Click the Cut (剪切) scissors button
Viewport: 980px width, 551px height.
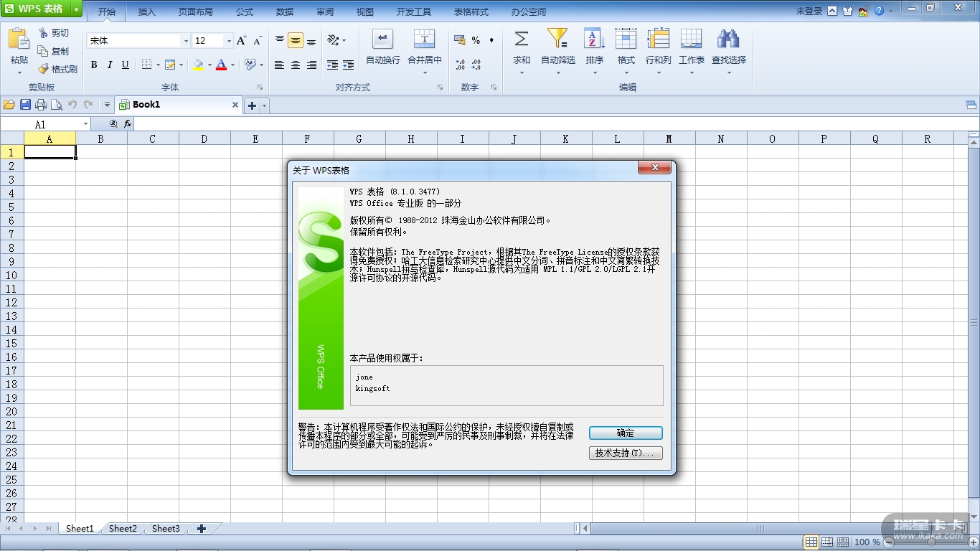(54, 33)
